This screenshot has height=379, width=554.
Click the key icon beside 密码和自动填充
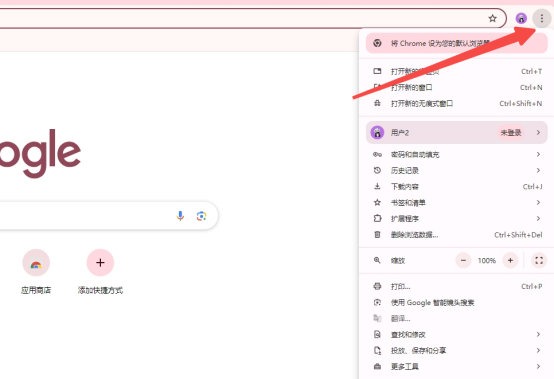377,154
